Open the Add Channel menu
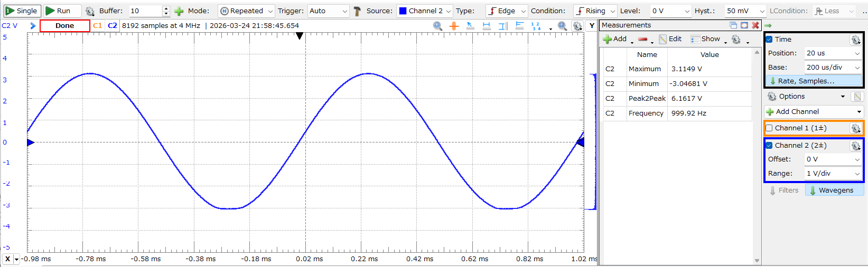Image resolution: width=868 pixels, height=267 pixels. [814, 112]
